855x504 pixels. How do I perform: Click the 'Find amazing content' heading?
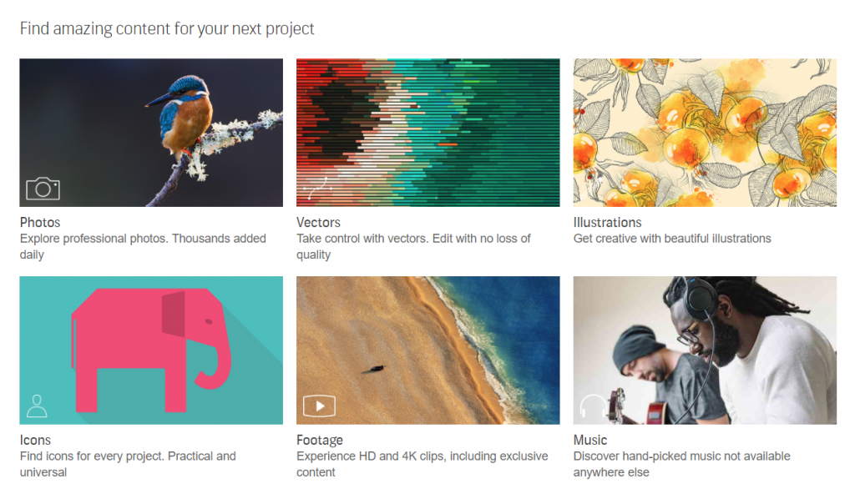pos(167,28)
